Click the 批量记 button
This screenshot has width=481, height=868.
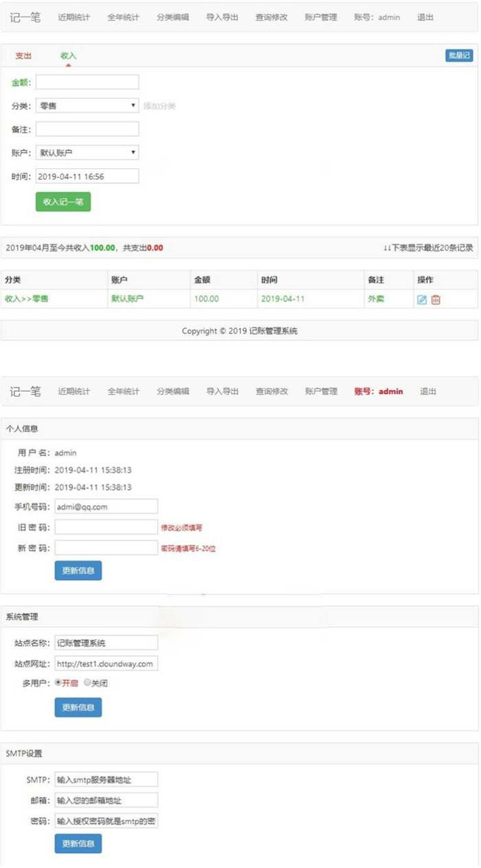459,56
